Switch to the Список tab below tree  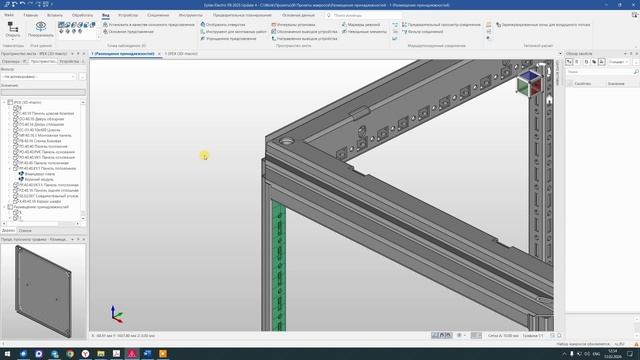(25, 231)
